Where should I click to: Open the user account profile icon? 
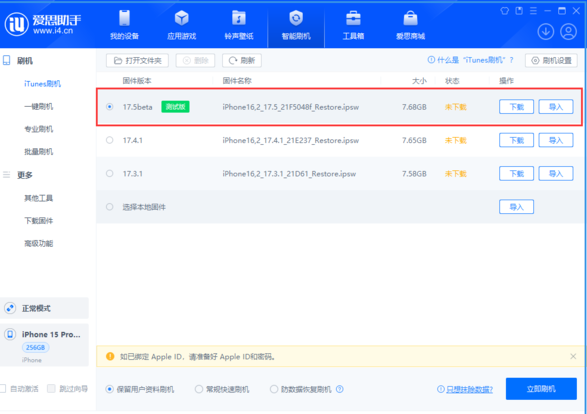[568, 32]
